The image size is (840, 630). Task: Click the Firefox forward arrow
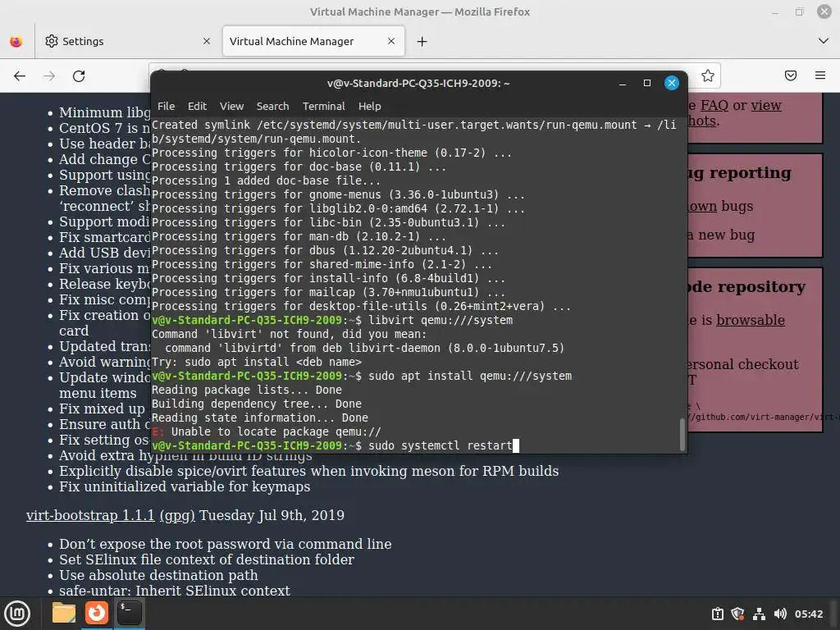coord(49,76)
